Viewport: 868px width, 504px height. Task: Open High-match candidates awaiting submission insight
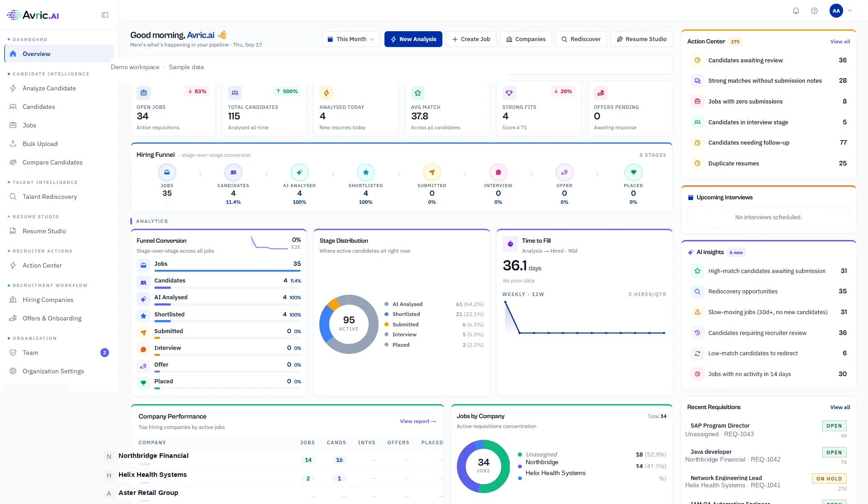pyautogui.click(x=768, y=271)
